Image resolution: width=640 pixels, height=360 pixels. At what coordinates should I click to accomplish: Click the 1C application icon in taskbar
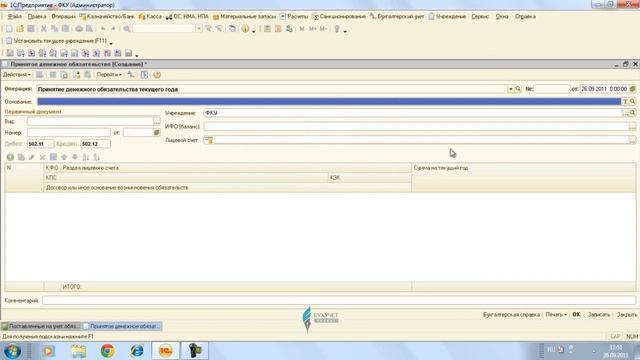pyautogui.click(x=166, y=351)
